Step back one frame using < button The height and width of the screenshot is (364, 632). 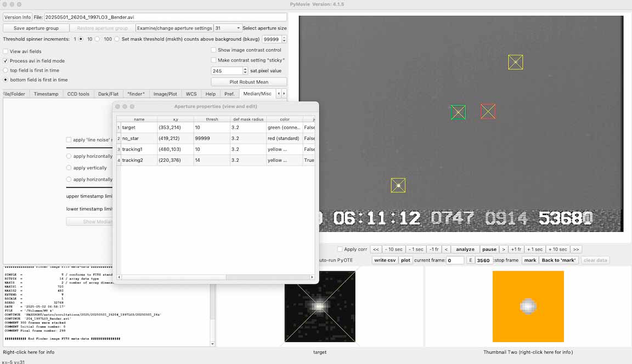pyautogui.click(x=446, y=249)
